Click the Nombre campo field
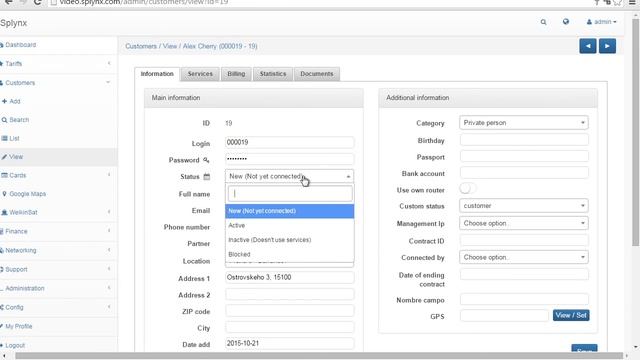The height and width of the screenshot is (360, 640). 524,300
